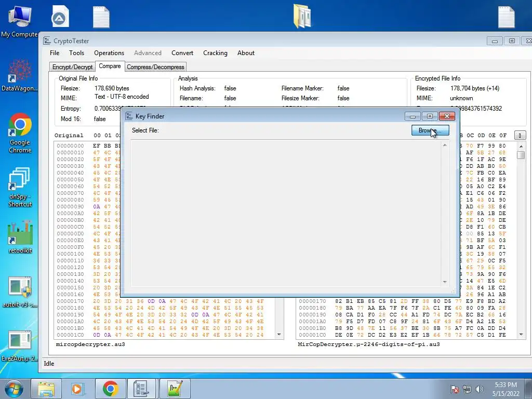Minimize the Key Finder dialog
The height and width of the screenshot is (399, 532).
pos(413,116)
